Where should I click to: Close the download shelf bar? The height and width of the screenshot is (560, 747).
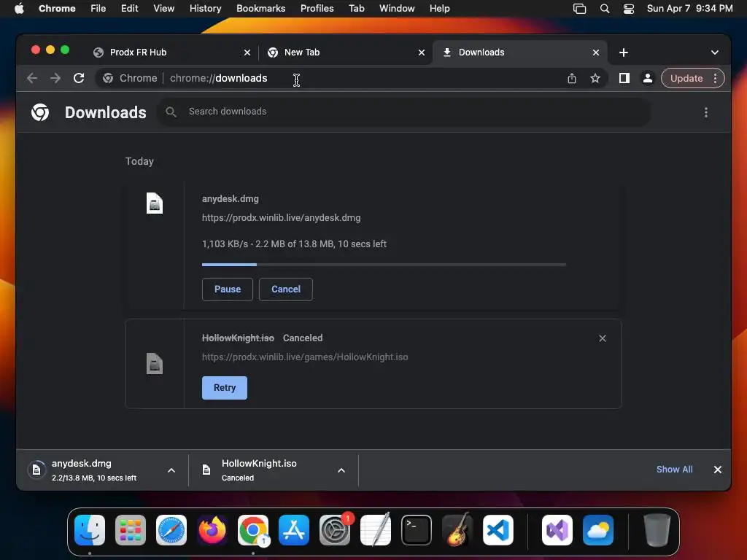(x=718, y=470)
